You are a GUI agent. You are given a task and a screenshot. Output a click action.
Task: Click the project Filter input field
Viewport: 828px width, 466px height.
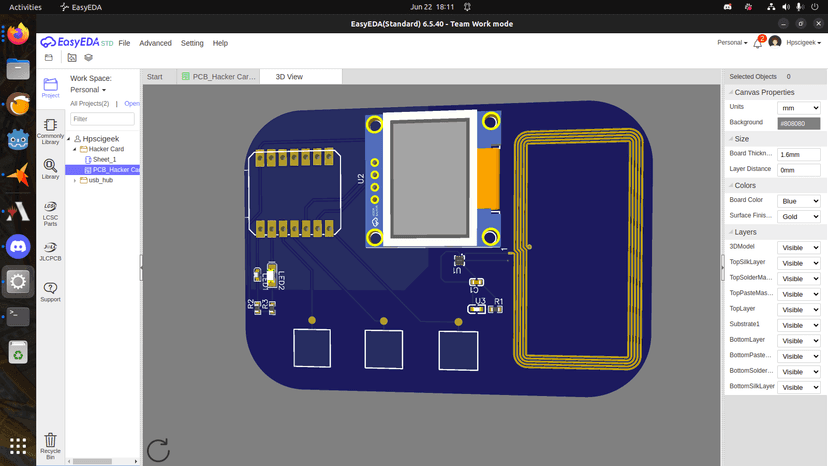pos(102,119)
